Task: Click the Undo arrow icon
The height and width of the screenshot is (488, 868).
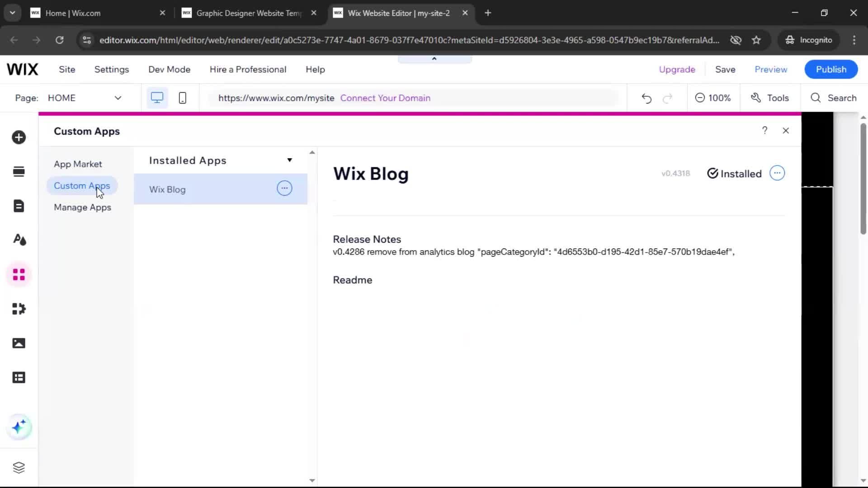Action: pos(646,98)
